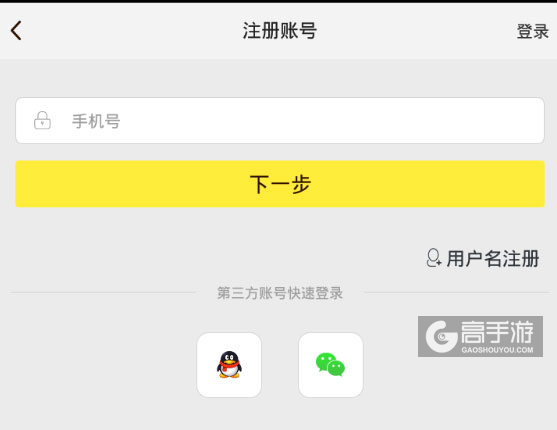The height and width of the screenshot is (430, 557).
Task: Click the circular G logo in the watermark
Action: (x=442, y=337)
